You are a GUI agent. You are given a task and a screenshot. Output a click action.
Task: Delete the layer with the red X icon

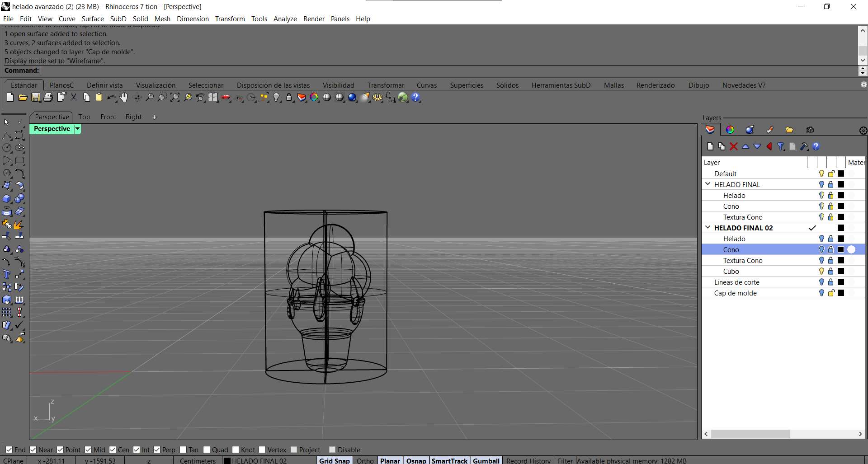click(734, 146)
